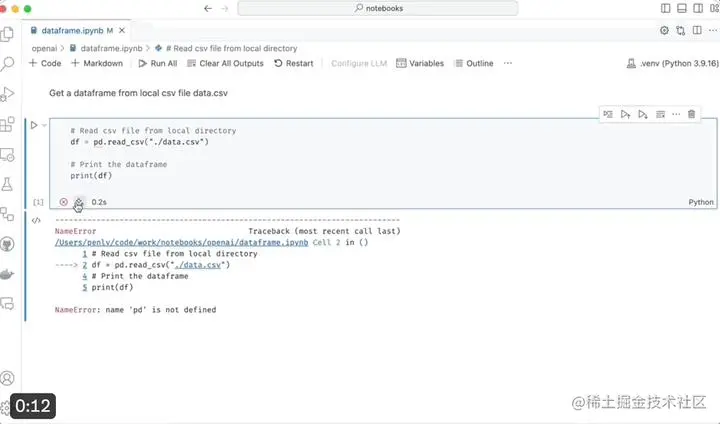Screen dimensions: 720x424
Task: Go forward with the right arrow
Action: coord(225,8)
